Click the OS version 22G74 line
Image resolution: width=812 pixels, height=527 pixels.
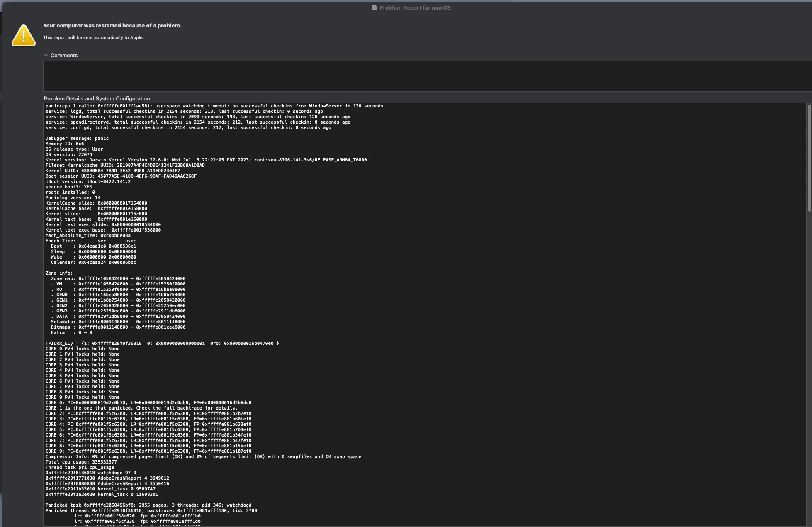pyautogui.click(x=69, y=154)
